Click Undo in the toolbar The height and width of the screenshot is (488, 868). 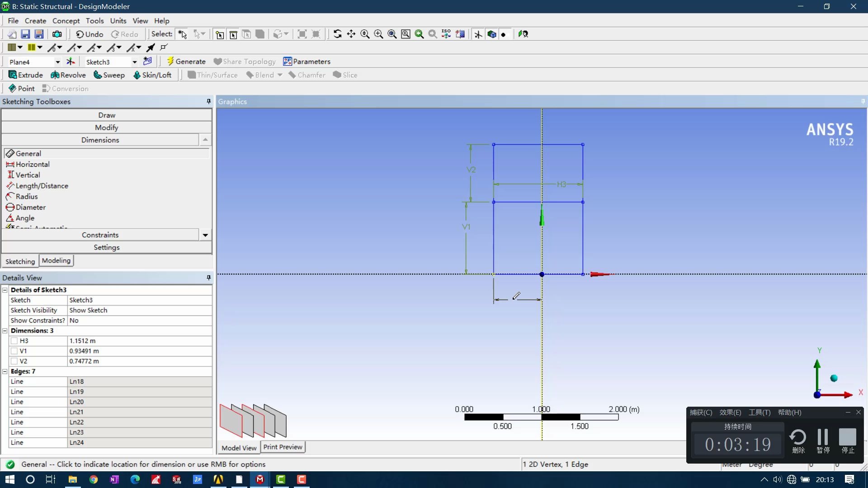click(90, 34)
